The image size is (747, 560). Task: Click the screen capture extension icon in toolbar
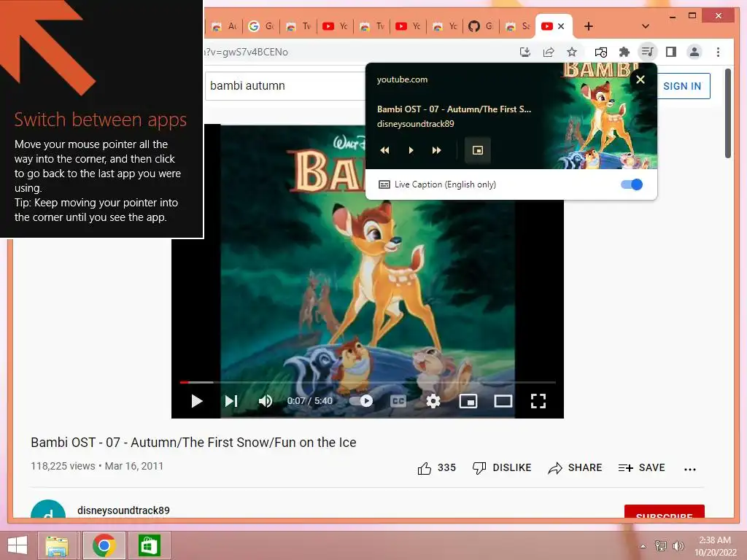pos(601,52)
